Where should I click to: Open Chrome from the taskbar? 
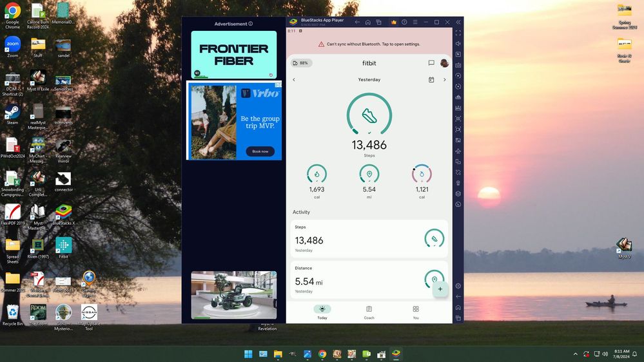(x=322, y=354)
